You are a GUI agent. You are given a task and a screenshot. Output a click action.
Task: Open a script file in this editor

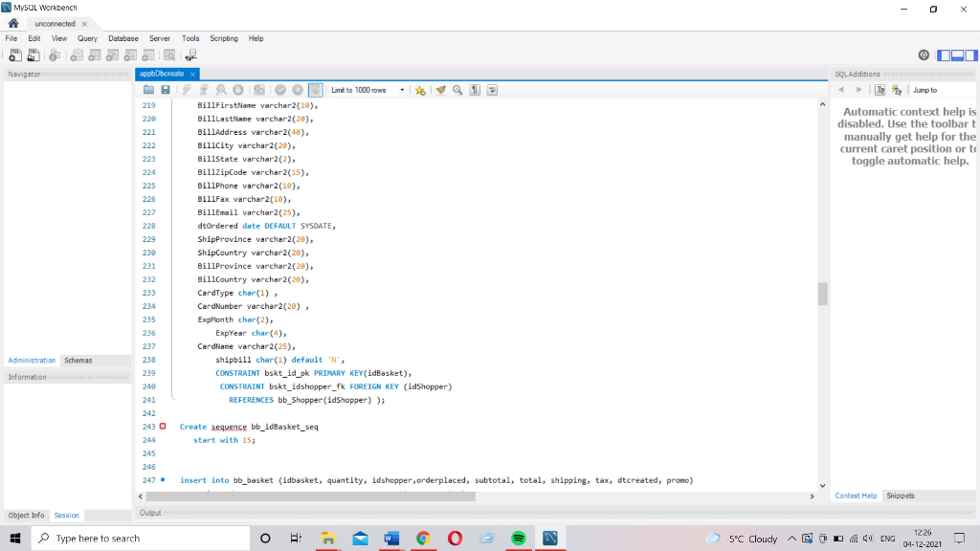tap(148, 90)
